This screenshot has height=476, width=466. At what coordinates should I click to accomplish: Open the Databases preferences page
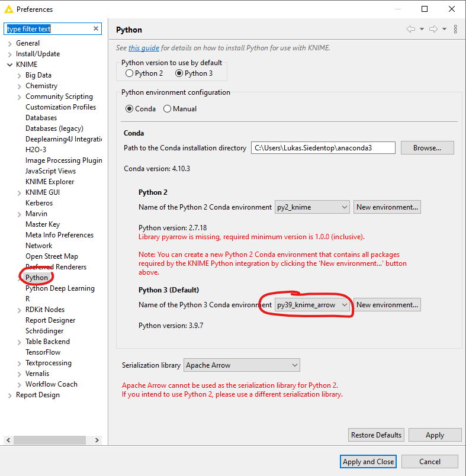coord(41,117)
